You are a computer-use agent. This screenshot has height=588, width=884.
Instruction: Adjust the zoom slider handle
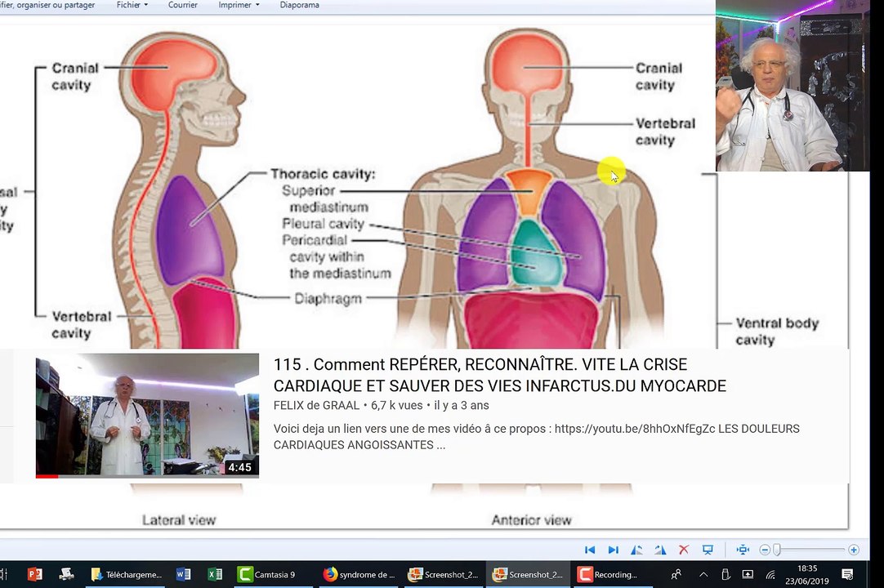click(x=777, y=550)
